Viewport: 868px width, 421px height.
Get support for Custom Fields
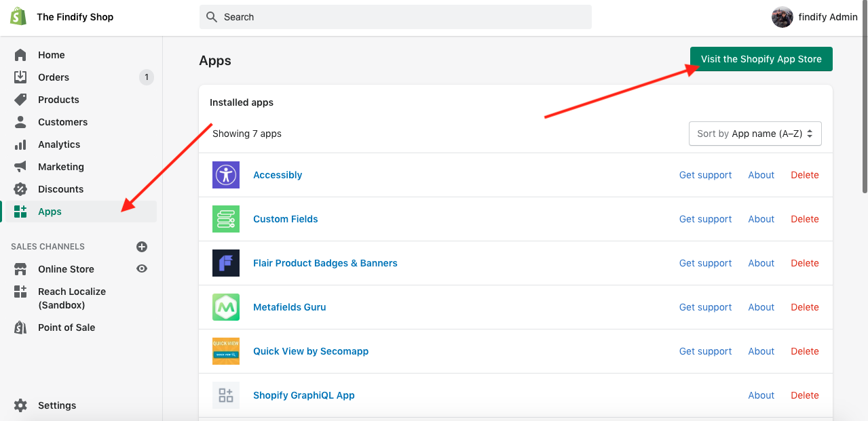pos(706,219)
